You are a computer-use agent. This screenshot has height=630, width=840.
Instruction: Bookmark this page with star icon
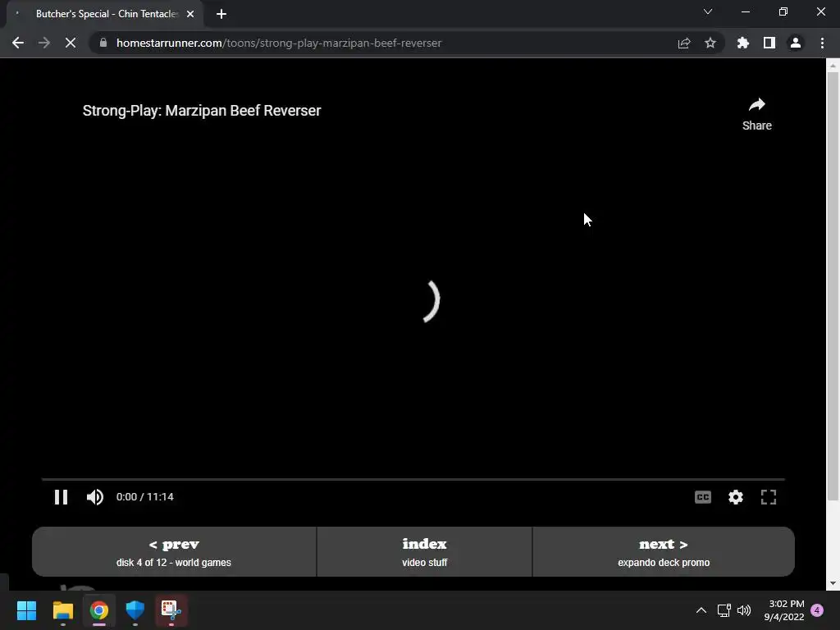(710, 43)
